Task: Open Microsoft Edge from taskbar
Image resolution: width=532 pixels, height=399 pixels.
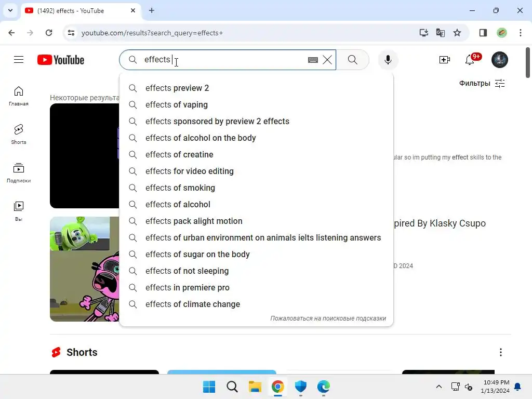Action: point(324,387)
